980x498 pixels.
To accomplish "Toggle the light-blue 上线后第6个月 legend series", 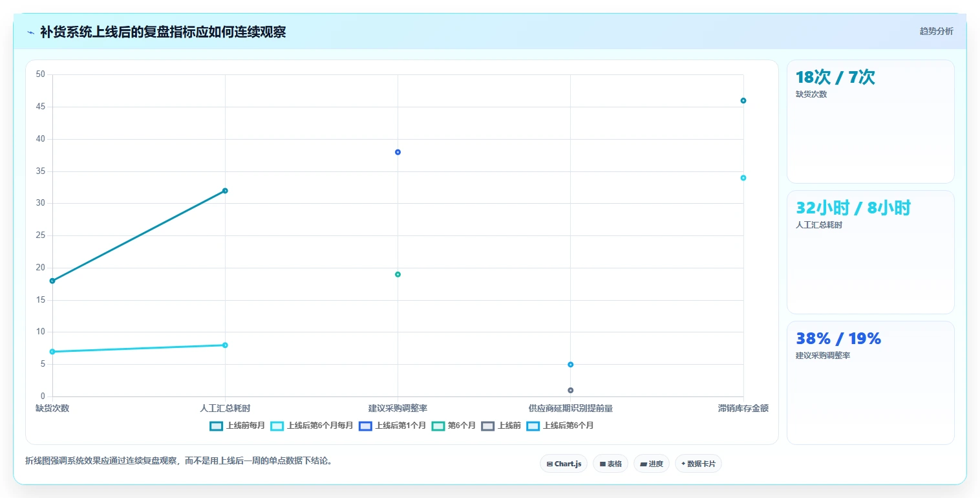I will coord(560,426).
